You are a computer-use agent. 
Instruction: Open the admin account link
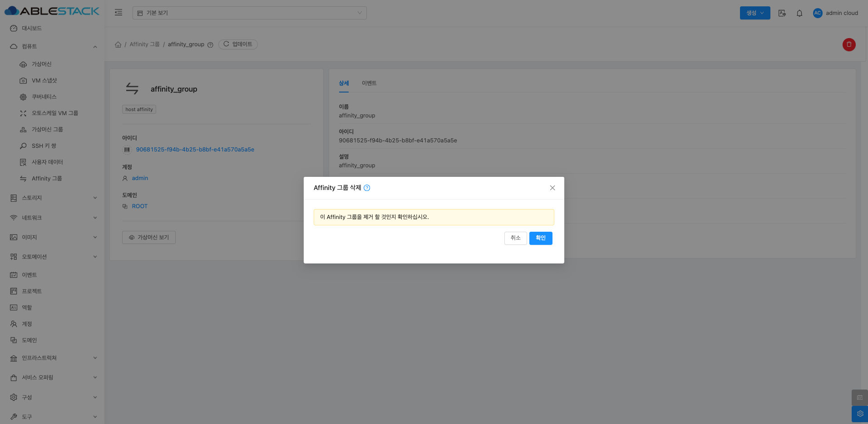(140, 178)
